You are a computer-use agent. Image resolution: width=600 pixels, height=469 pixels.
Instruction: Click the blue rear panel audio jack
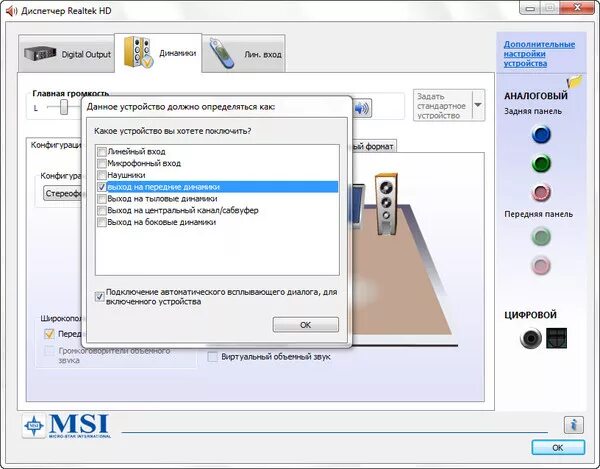pyautogui.click(x=541, y=134)
